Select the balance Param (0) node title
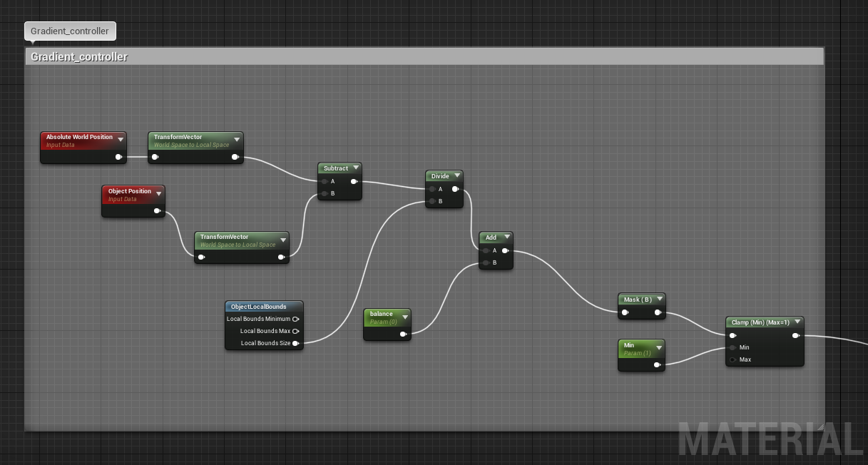The image size is (868, 465). 382,314
